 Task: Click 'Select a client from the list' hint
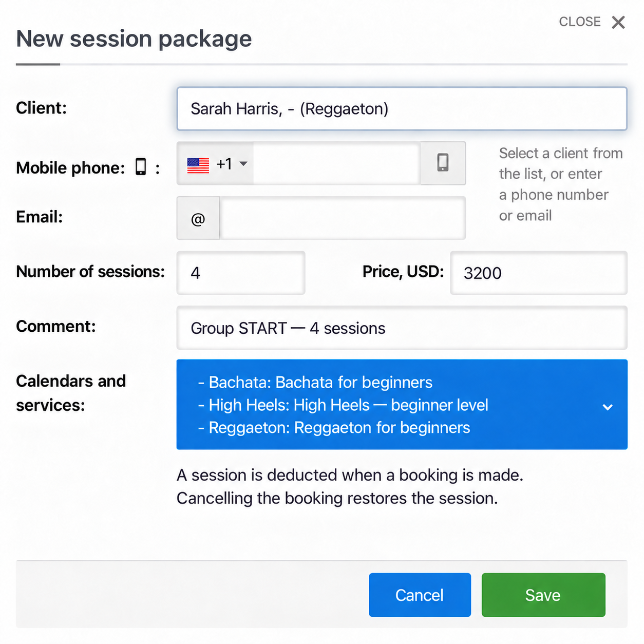tap(560, 184)
